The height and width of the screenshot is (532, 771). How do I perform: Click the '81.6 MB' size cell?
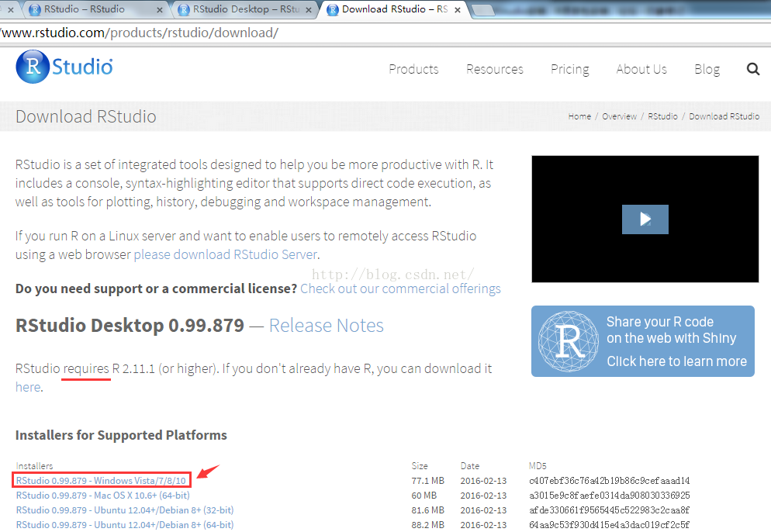tap(428, 510)
